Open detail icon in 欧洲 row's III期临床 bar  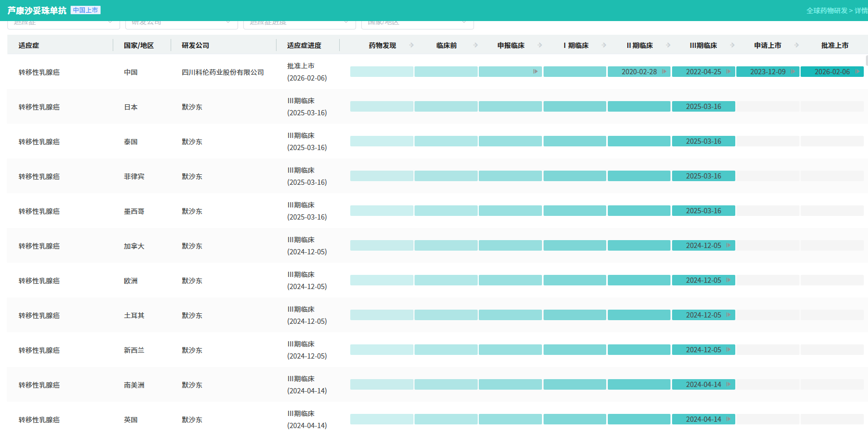(728, 280)
